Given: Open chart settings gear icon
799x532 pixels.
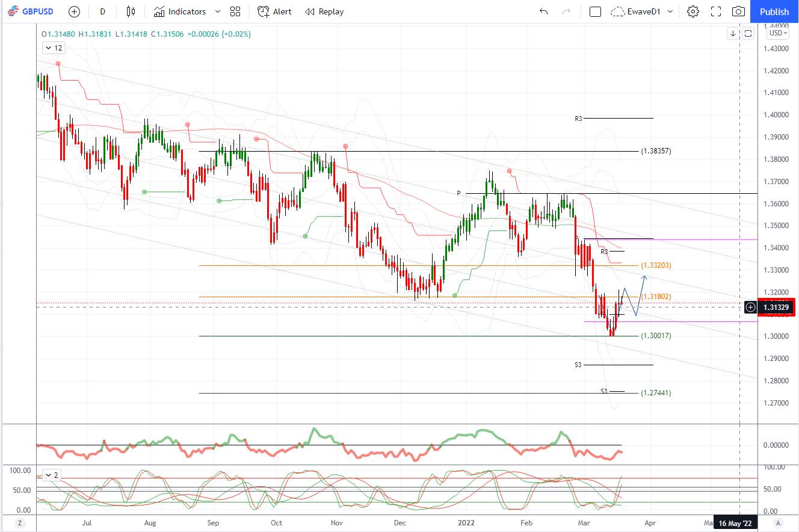Looking at the screenshot, I should [693, 11].
